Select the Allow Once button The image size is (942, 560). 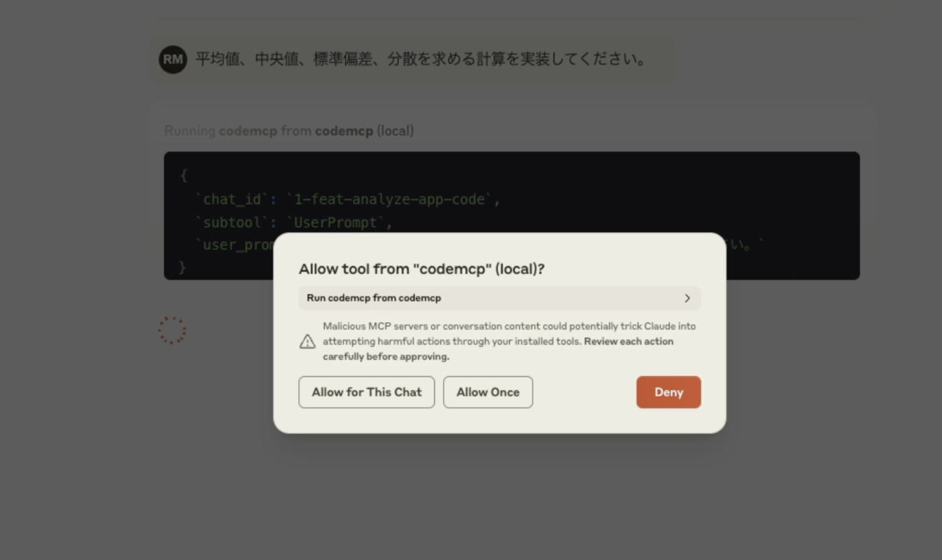(x=488, y=392)
